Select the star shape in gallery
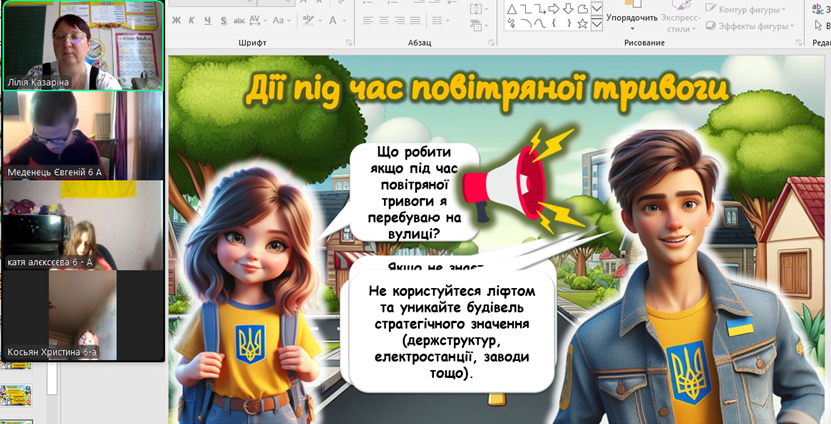 [x=581, y=22]
